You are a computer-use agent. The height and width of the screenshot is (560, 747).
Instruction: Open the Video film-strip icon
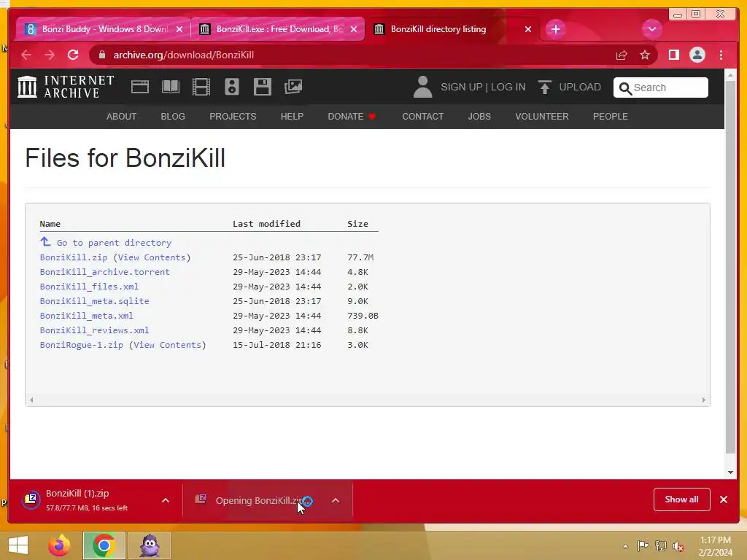click(x=201, y=87)
